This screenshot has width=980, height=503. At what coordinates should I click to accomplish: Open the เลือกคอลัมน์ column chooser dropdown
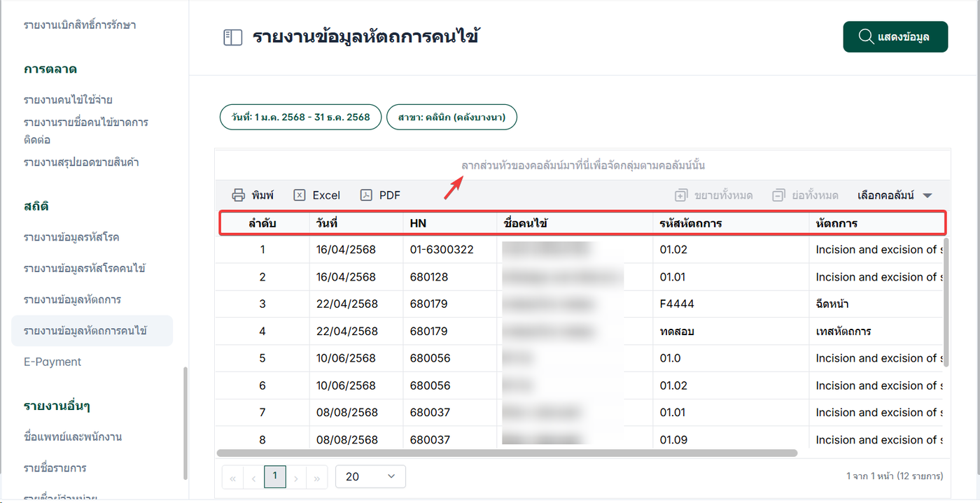tap(895, 195)
